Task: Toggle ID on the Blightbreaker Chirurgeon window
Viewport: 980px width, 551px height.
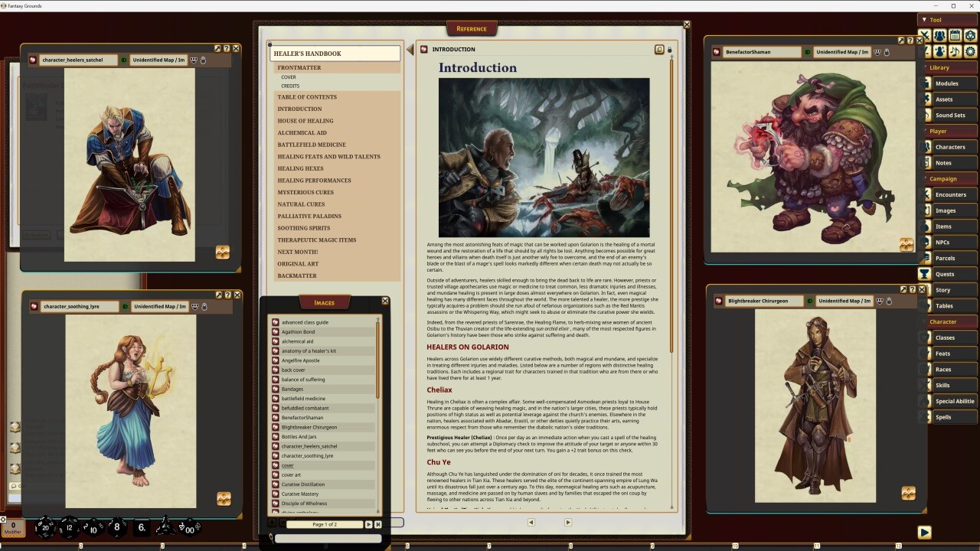Action: (810, 300)
